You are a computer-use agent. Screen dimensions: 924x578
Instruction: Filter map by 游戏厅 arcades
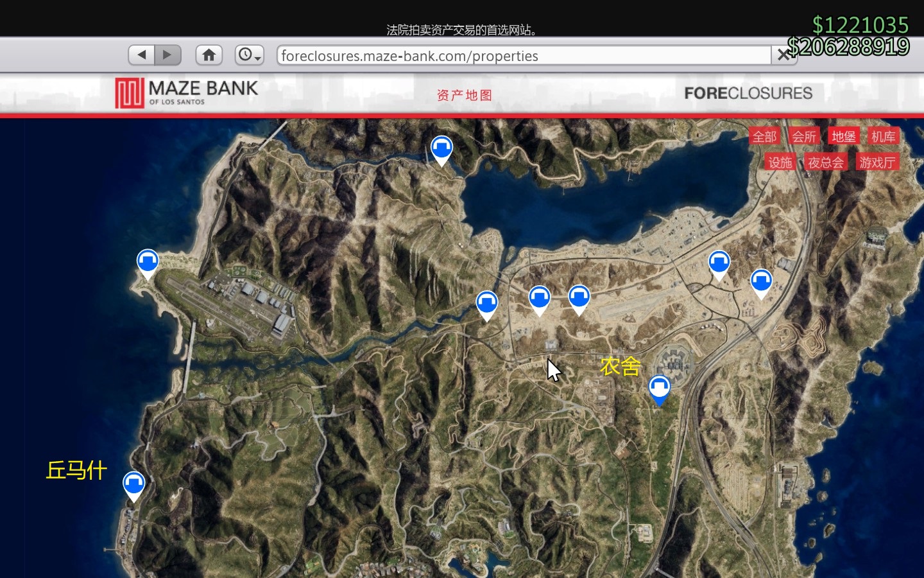point(877,162)
